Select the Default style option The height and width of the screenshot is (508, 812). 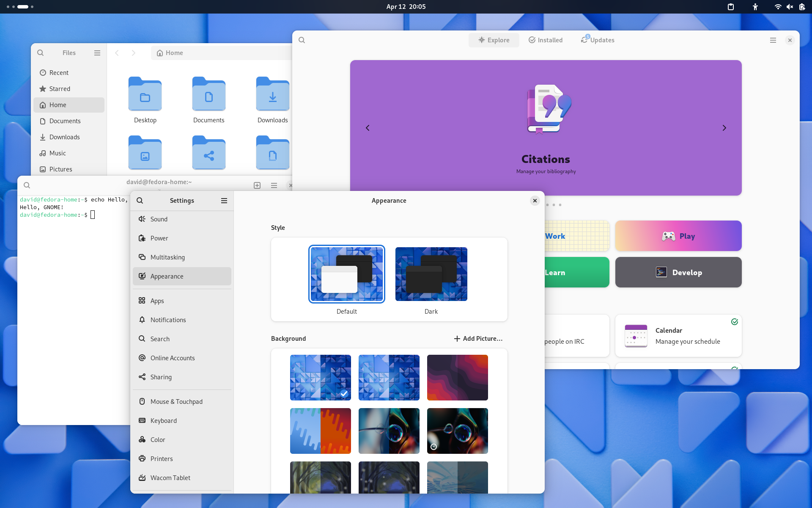(x=346, y=274)
